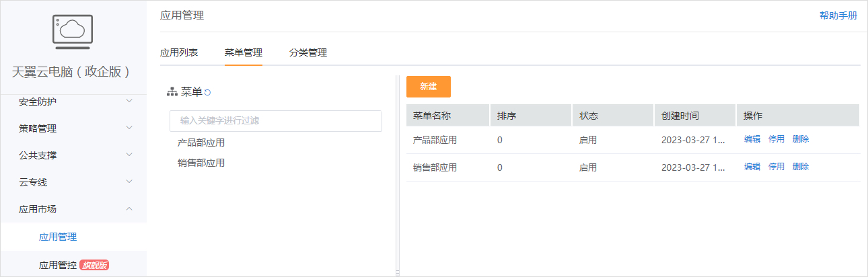Click the menu tree hierarchy icon
This screenshot has height=277, width=868.
172,92
